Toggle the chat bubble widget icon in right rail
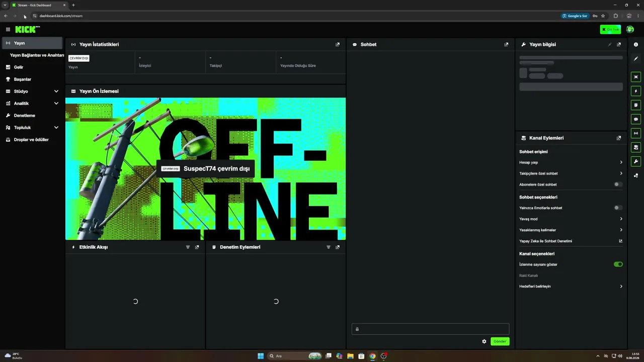This screenshot has height=362, width=644. 636,119
